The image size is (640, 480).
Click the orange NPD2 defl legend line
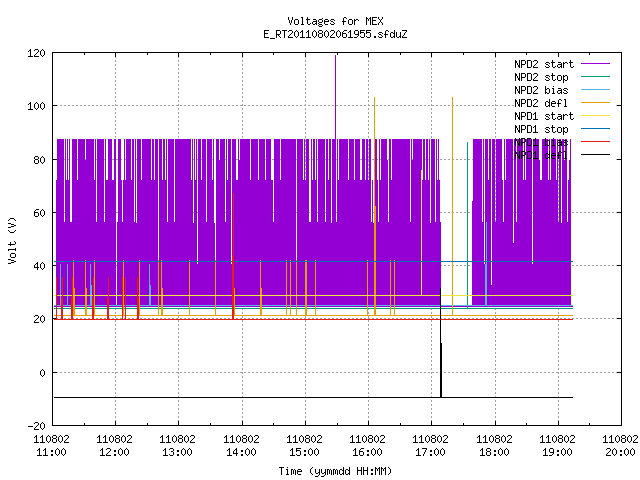[x=595, y=103]
